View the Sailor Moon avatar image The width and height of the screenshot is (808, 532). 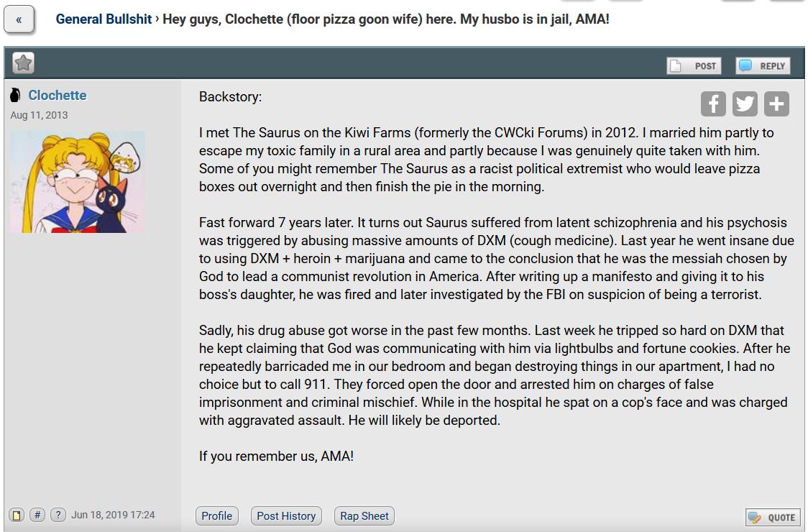78,181
